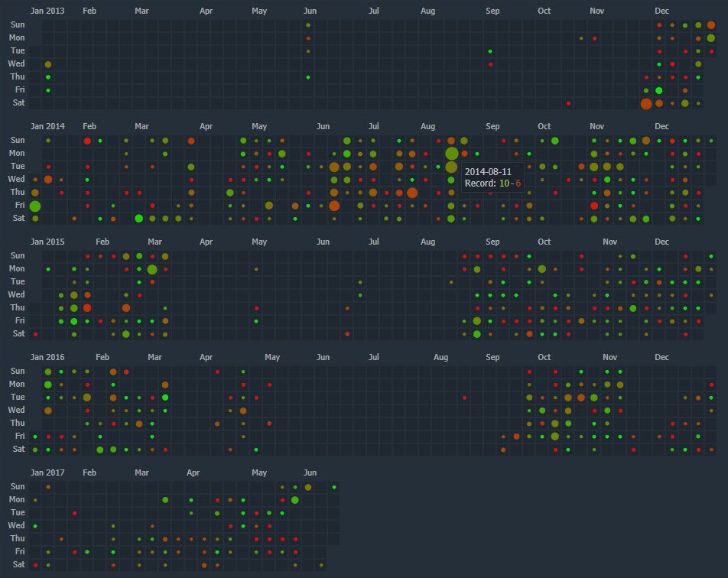Click the large red Sunday dot in February 2014
Image resolution: width=728 pixels, height=578 pixels.
[87, 141]
